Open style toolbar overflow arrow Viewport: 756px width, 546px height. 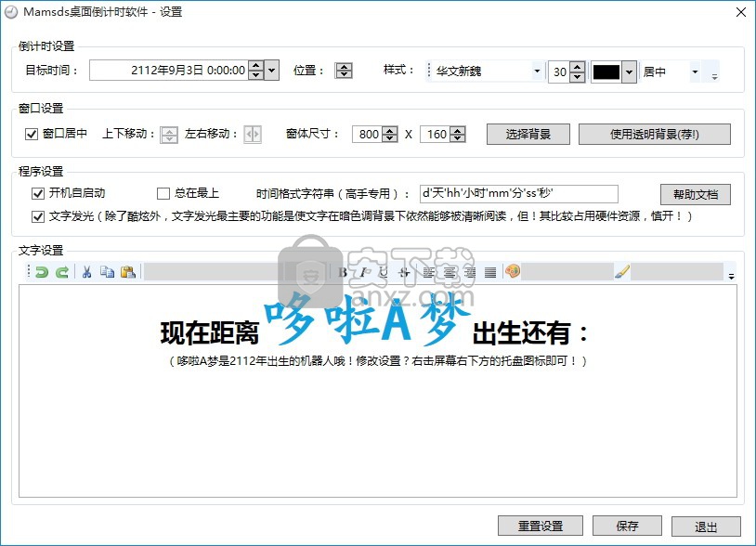tap(714, 76)
